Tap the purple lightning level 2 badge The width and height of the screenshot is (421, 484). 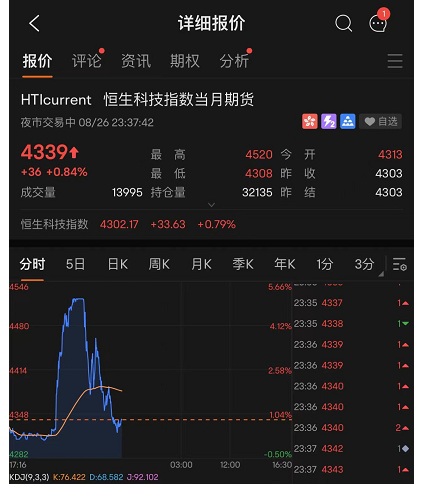tap(329, 121)
